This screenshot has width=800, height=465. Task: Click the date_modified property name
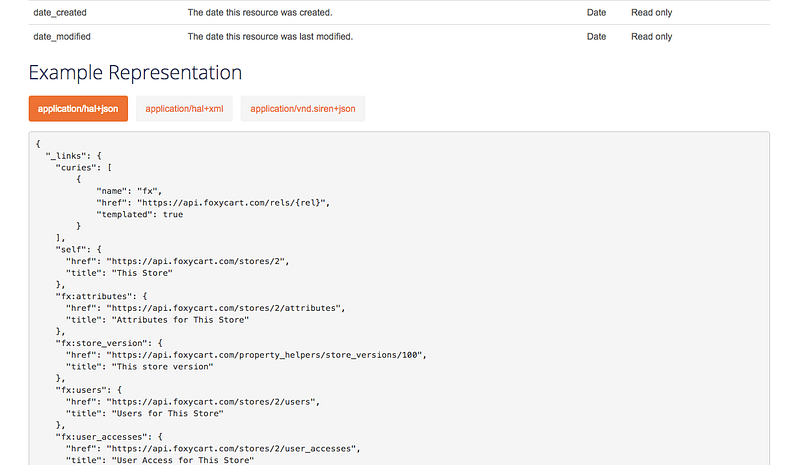pos(62,37)
